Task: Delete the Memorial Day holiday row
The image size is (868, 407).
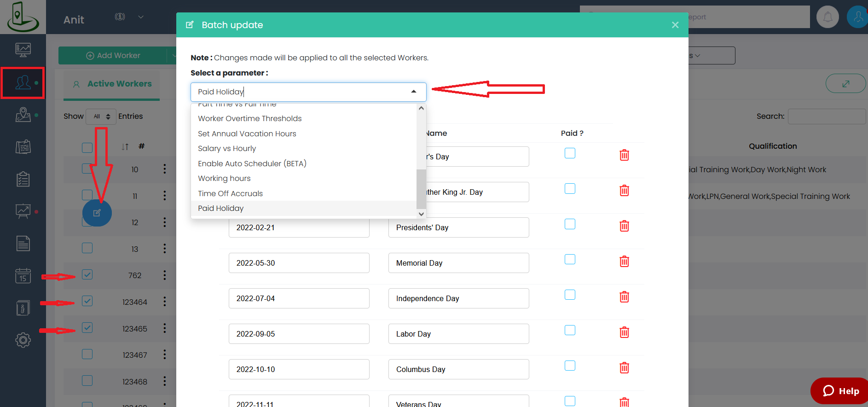Action: (x=624, y=262)
